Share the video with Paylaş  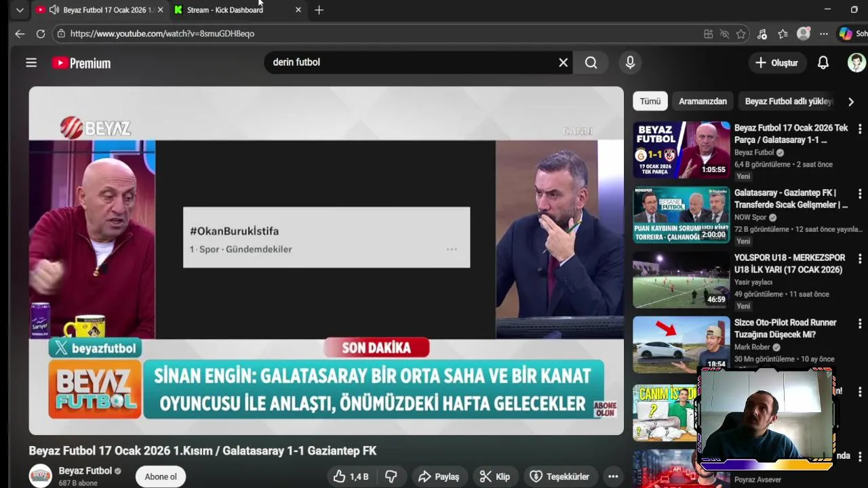coord(439,476)
